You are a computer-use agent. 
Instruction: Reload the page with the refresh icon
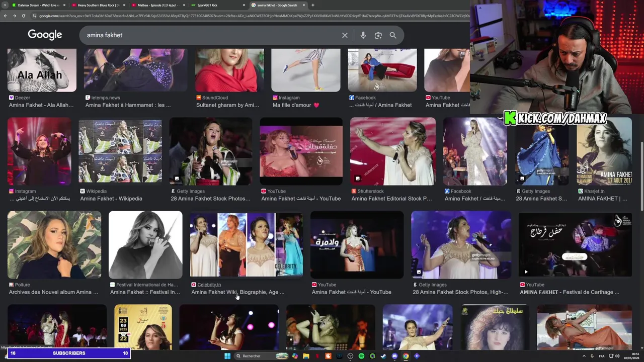[23, 16]
